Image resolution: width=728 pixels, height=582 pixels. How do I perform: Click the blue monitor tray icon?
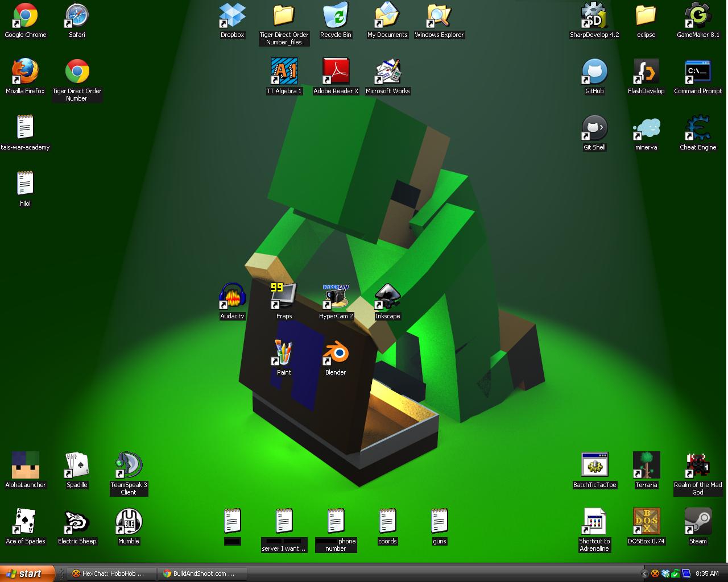(686, 573)
